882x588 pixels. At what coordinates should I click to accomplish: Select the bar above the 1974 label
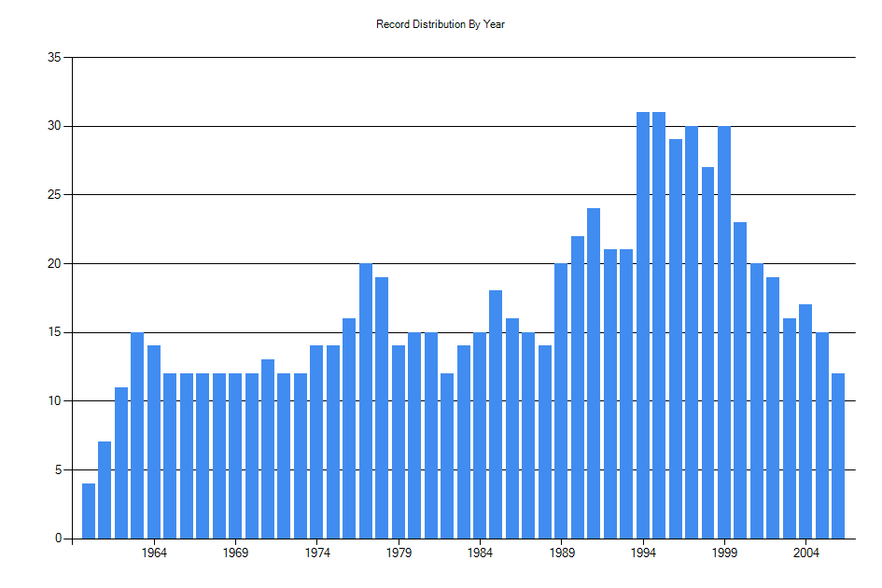click(315, 439)
